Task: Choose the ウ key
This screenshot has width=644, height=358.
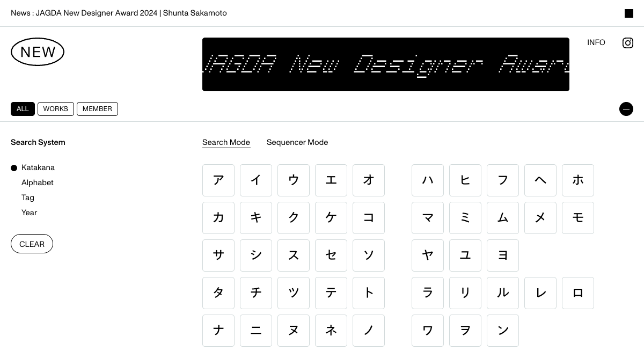Action: coord(294,180)
